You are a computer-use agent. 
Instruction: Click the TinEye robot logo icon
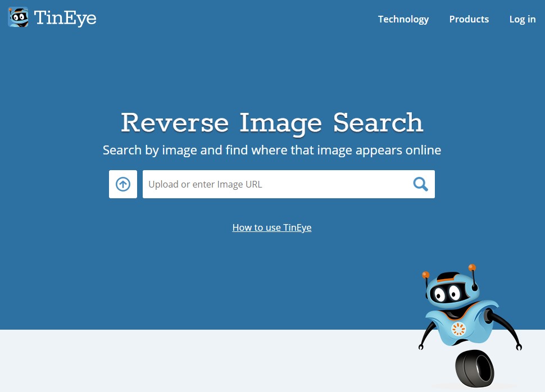18,17
